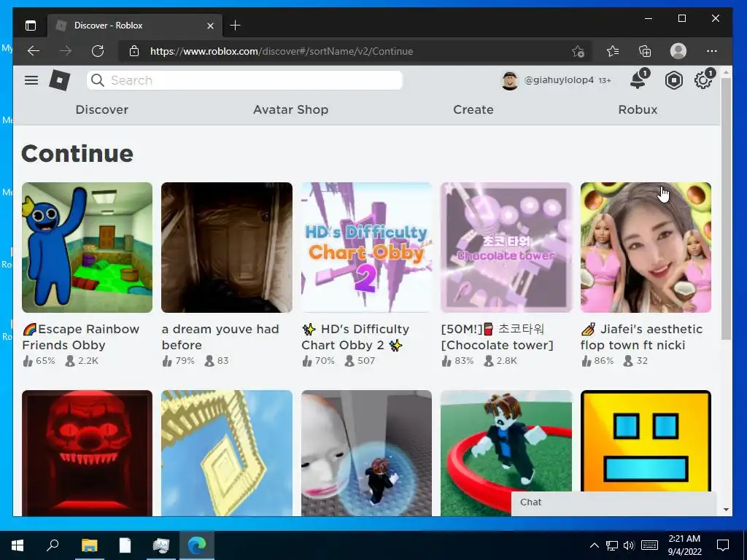Screen dimensions: 747x560
Task: Open the Windows action center notifications icon
Action: point(723,545)
